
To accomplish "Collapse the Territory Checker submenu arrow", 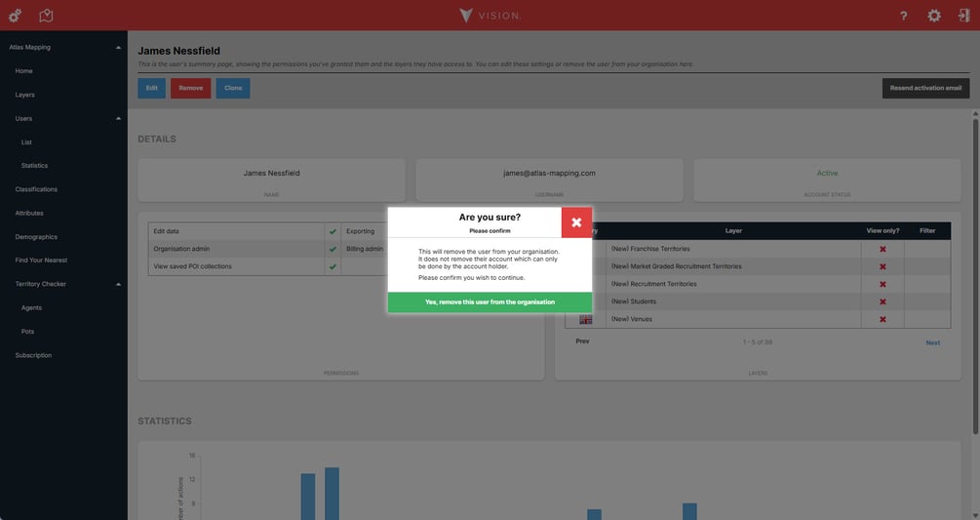I will 118,284.
